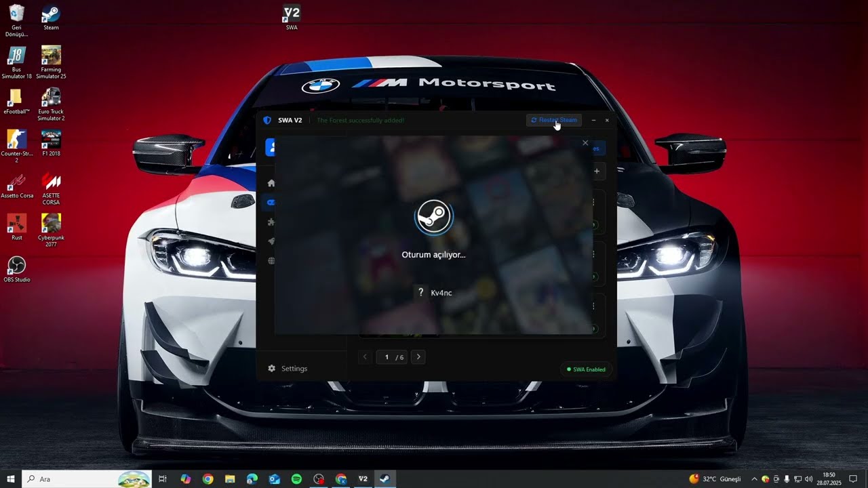Open the volume control in system tray
Viewport: 868px width, 488px height.
pyautogui.click(x=808, y=479)
